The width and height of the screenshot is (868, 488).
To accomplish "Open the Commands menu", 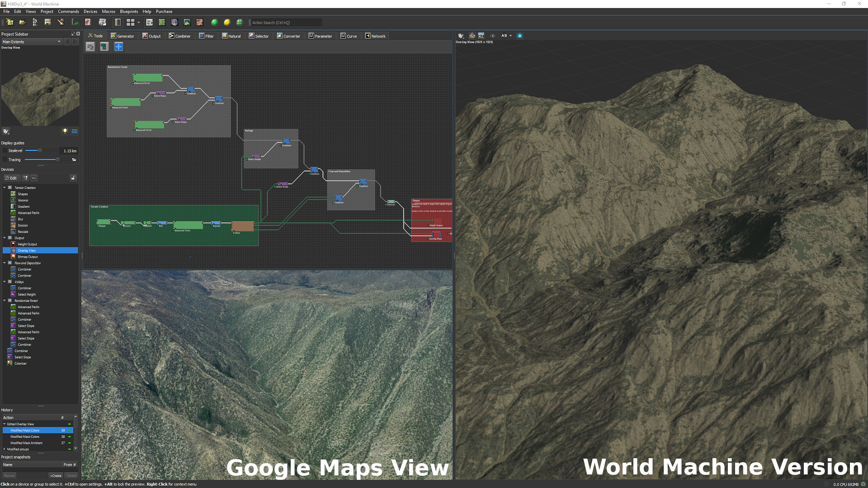I will click(x=68, y=11).
